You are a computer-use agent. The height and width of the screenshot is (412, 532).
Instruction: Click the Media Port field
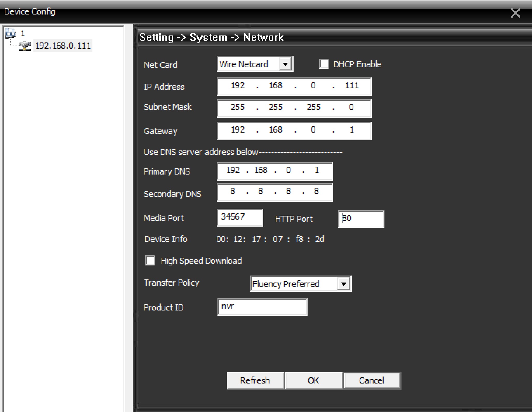pos(240,217)
